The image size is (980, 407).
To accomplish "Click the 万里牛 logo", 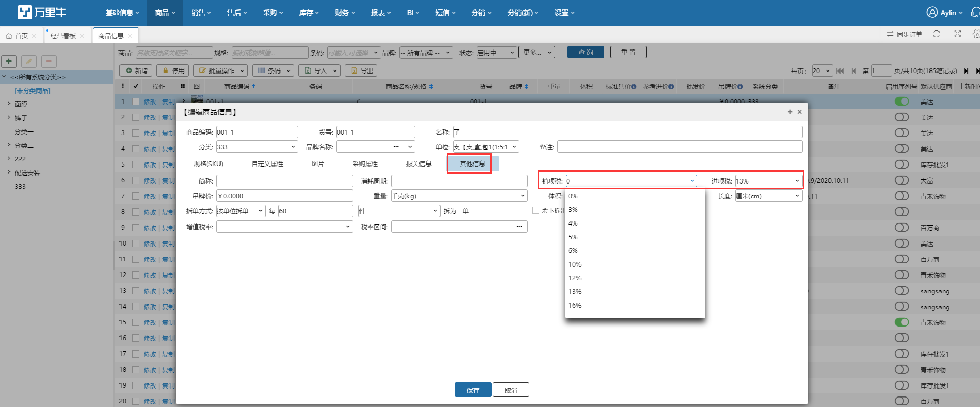I will point(42,12).
